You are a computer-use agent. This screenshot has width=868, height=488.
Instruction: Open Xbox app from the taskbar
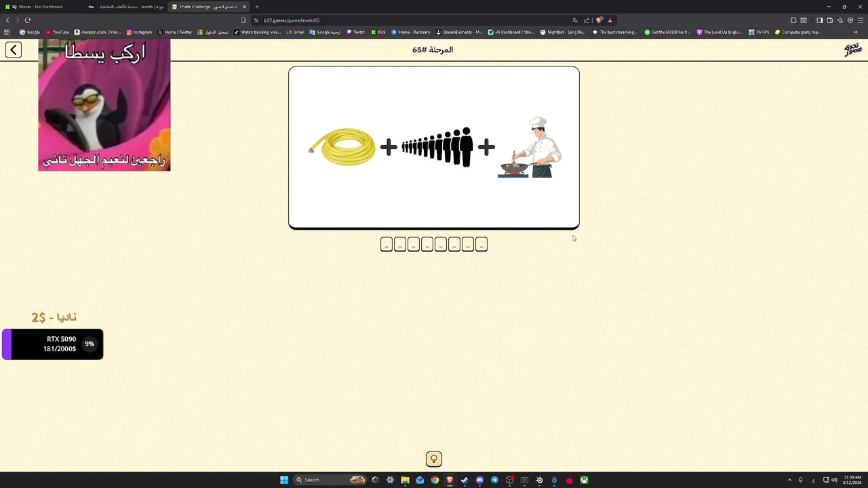click(584, 480)
